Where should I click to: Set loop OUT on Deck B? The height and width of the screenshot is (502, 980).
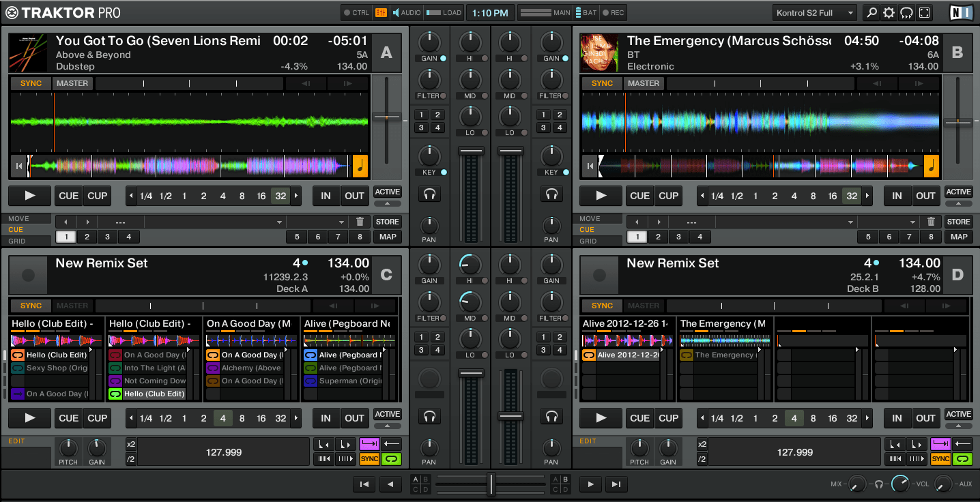[925, 196]
